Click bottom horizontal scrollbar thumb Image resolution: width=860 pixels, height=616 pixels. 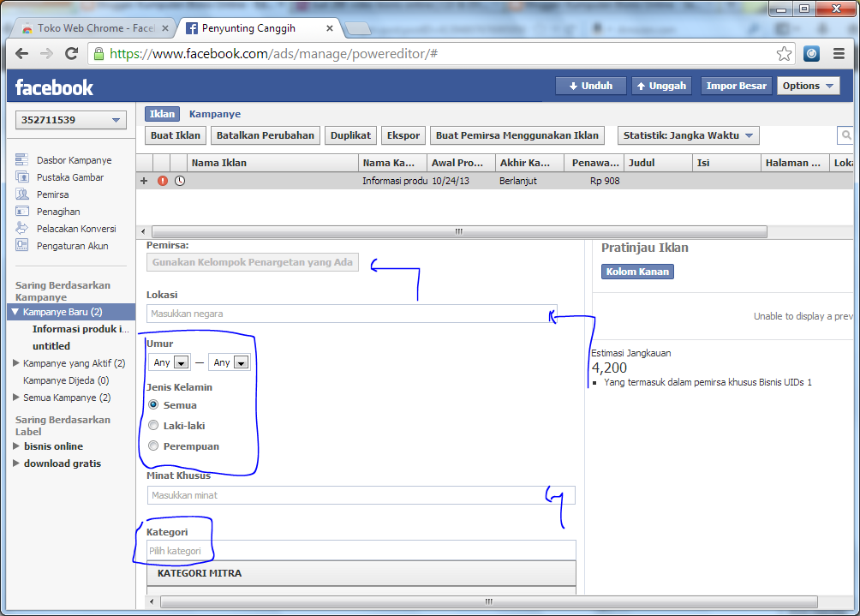pyautogui.click(x=489, y=601)
